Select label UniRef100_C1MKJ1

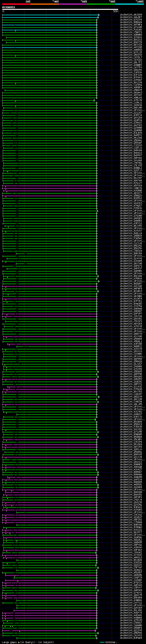point(131,103)
